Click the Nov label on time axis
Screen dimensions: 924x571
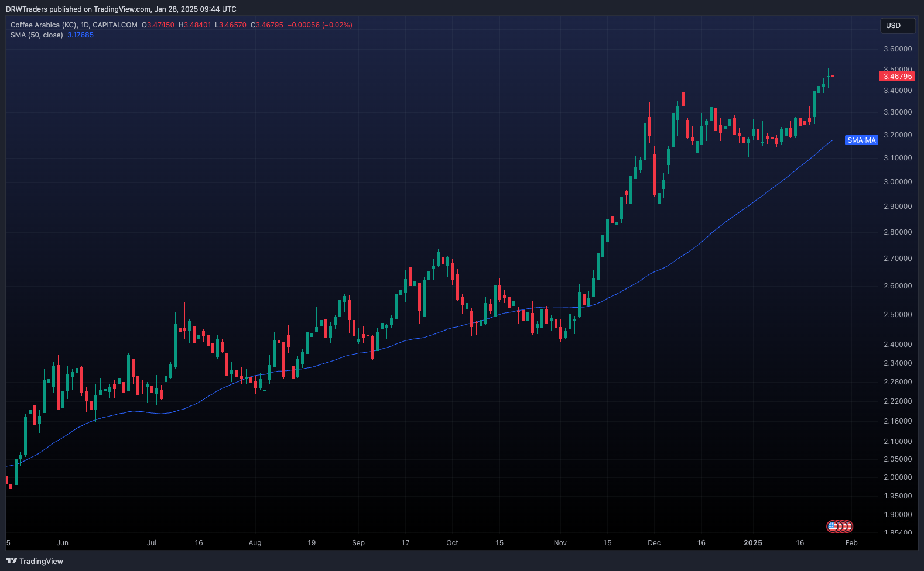(560, 543)
